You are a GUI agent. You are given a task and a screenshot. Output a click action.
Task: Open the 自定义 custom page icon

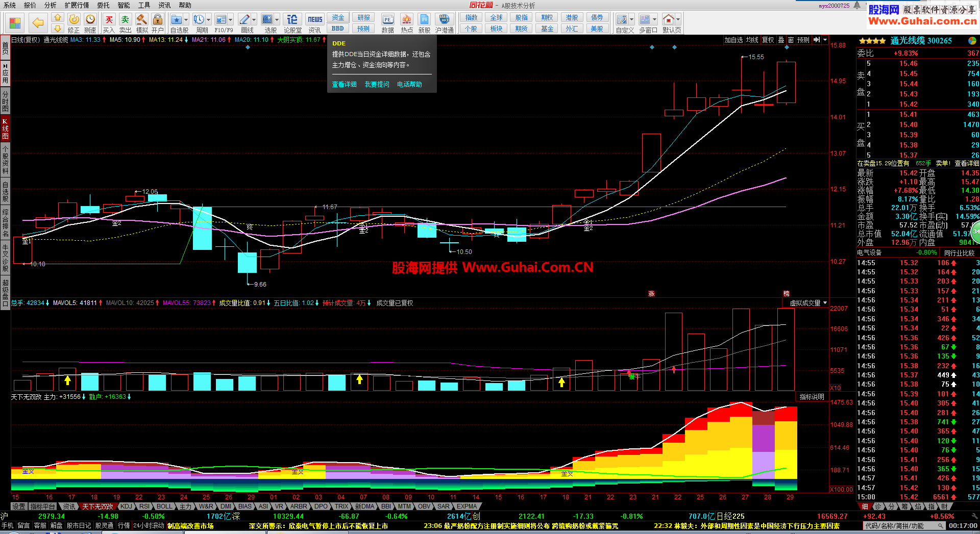(622, 19)
